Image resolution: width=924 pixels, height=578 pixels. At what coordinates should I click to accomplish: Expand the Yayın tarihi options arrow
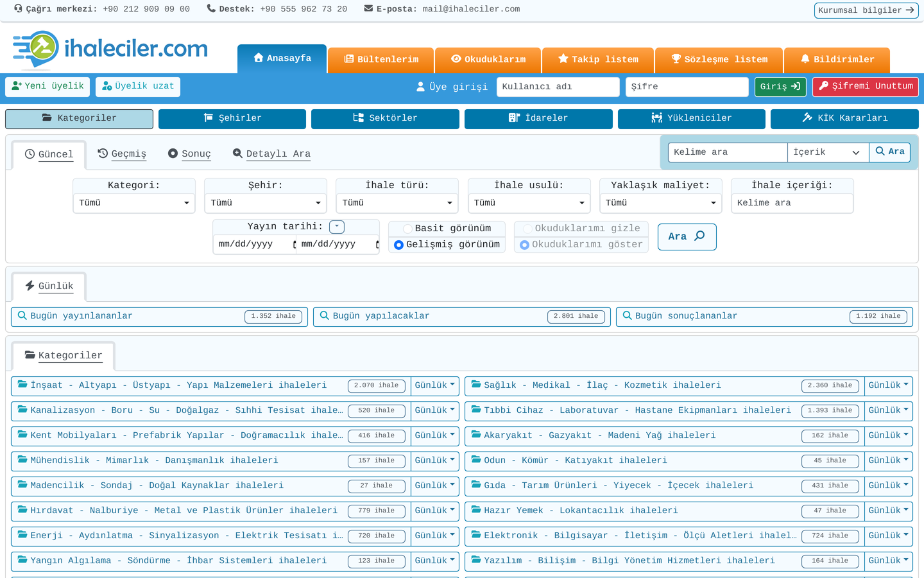(x=337, y=227)
